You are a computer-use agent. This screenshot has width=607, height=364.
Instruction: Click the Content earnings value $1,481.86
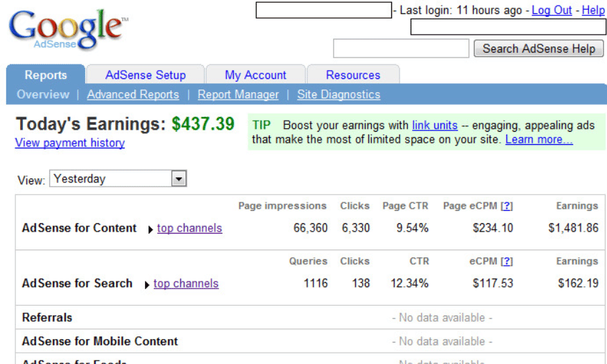[x=573, y=228]
